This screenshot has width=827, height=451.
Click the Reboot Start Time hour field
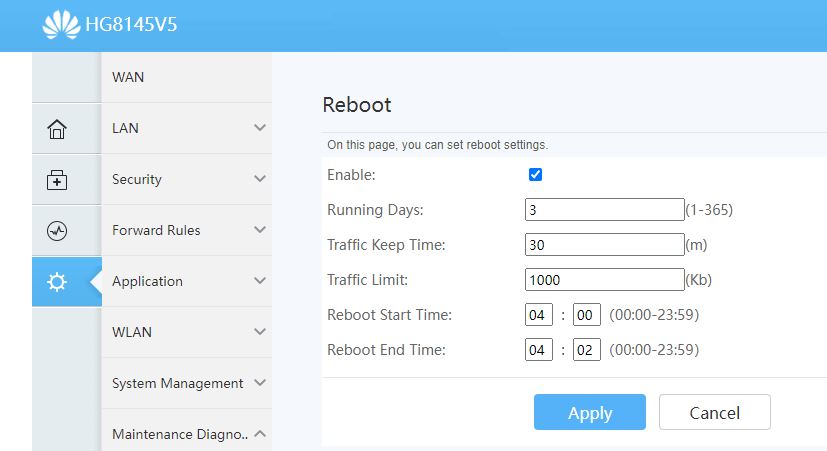(539, 315)
